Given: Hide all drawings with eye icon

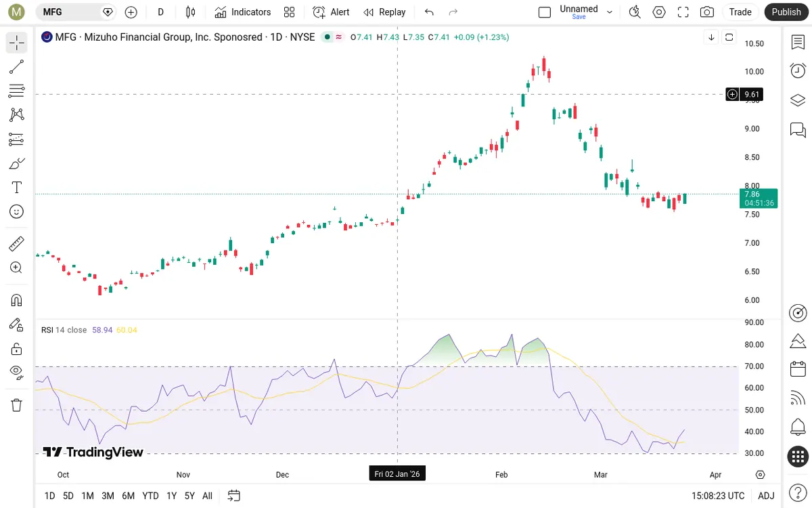Looking at the screenshot, I should tap(17, 373).
